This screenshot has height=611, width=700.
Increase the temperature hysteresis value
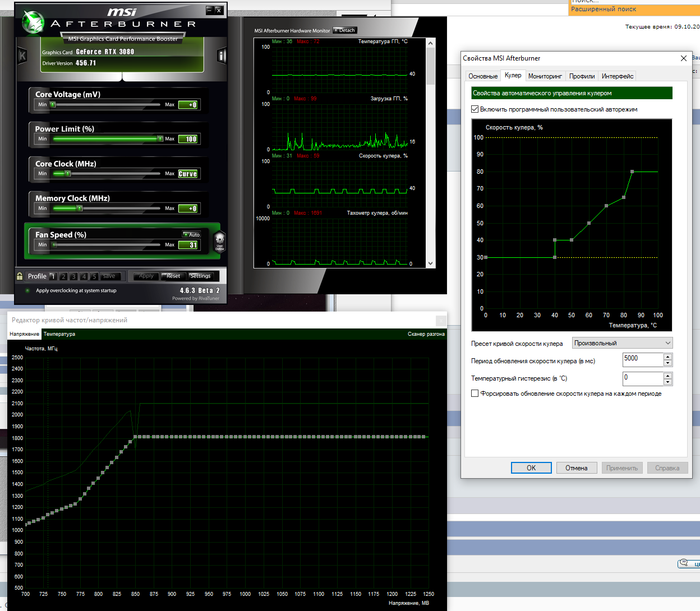click(667, 376)
